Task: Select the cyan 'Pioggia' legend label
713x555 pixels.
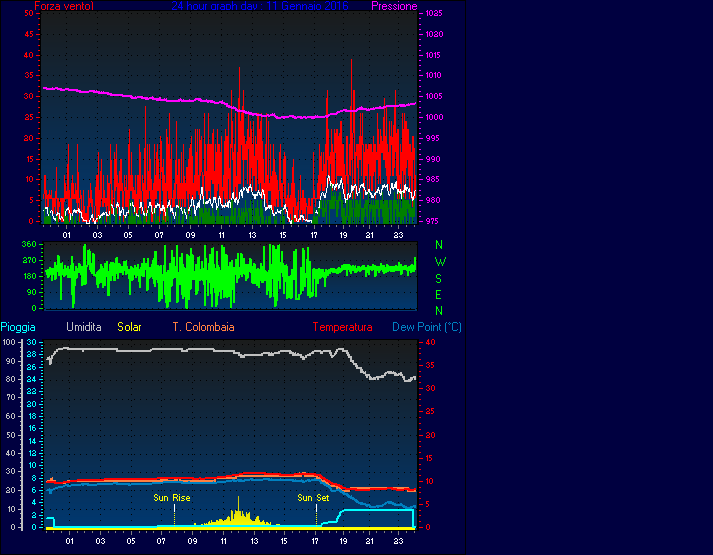Action: point(18,327)
